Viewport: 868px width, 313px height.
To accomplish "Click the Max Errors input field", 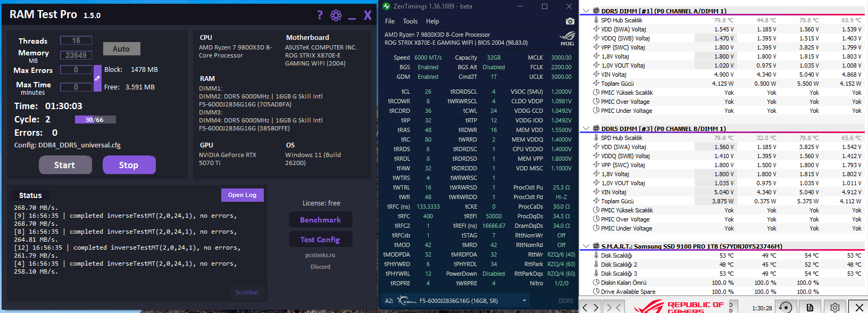I will click(x=76, y=70).
